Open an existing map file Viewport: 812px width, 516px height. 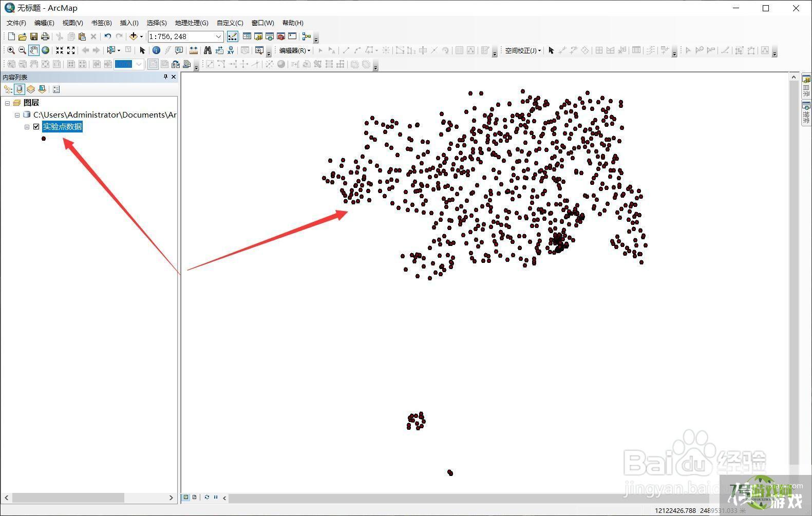coord(22,36)
